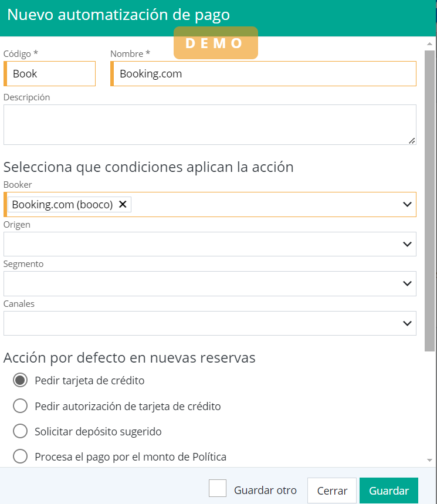Pick Procesa el pago por monto de Política
This screenshot has width=437, height=504.
coord(20,456)
